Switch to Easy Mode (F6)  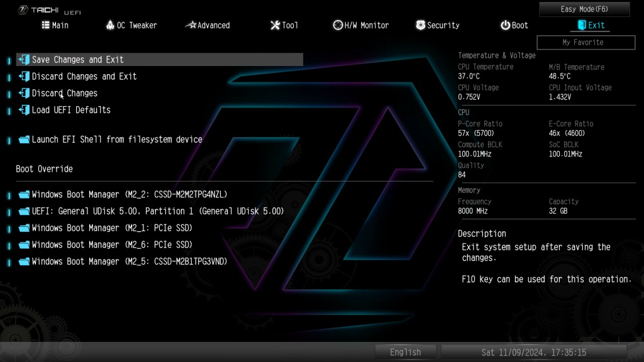584,9
